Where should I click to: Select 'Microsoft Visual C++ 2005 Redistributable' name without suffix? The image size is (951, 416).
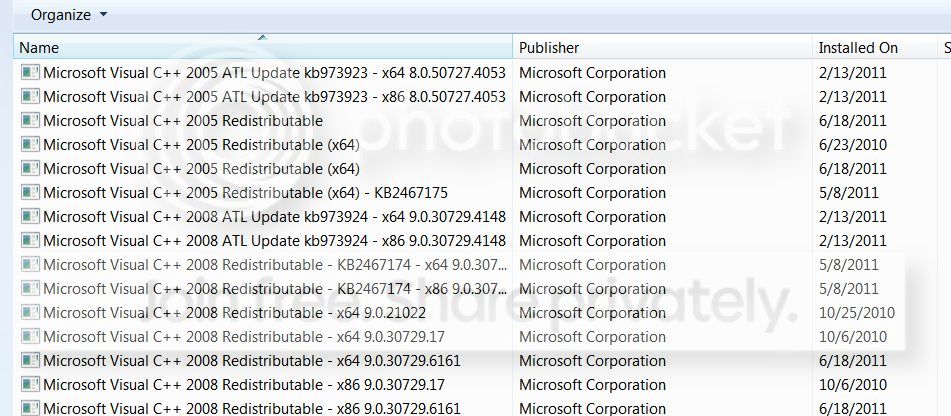tap(183, 121)
